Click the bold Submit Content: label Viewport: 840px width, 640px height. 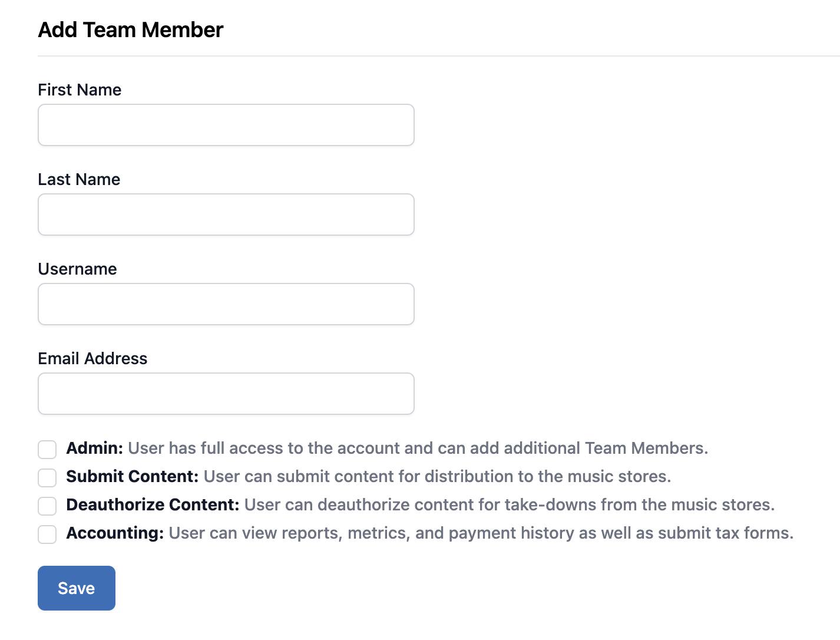(x=133, y=476)
